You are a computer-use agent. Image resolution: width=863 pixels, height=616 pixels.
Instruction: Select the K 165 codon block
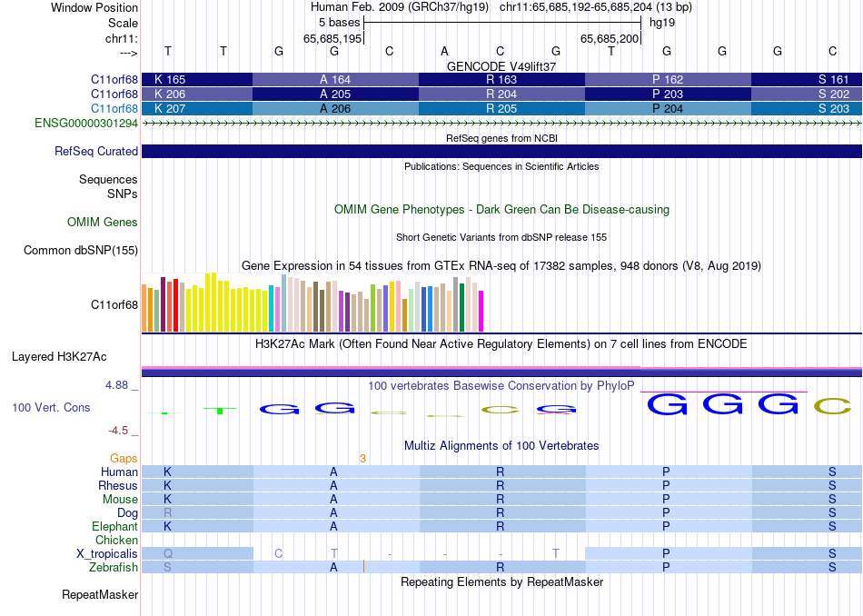coord(197,79)
